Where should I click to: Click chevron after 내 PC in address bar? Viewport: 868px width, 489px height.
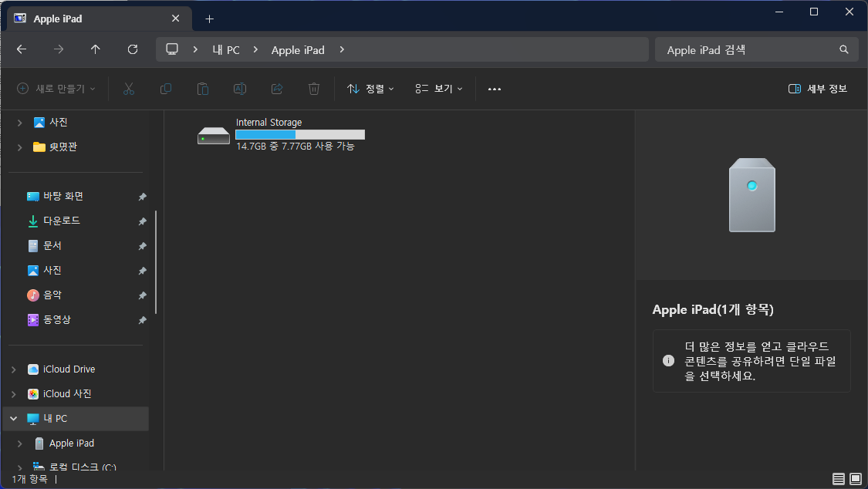click(x=255, y=49)
